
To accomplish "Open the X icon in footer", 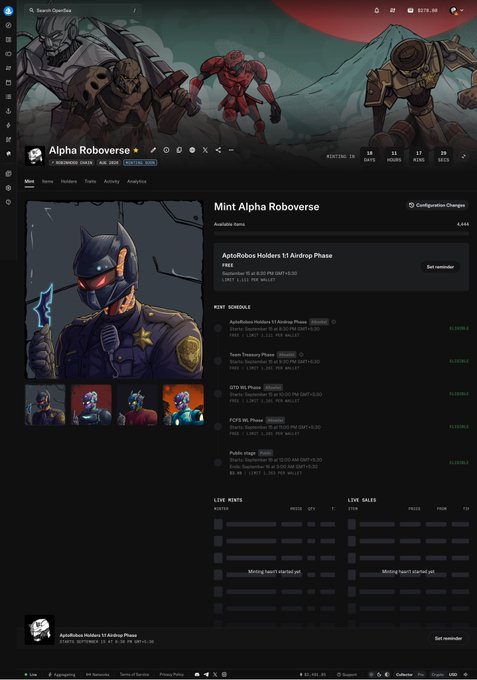I will click(215, 674).
